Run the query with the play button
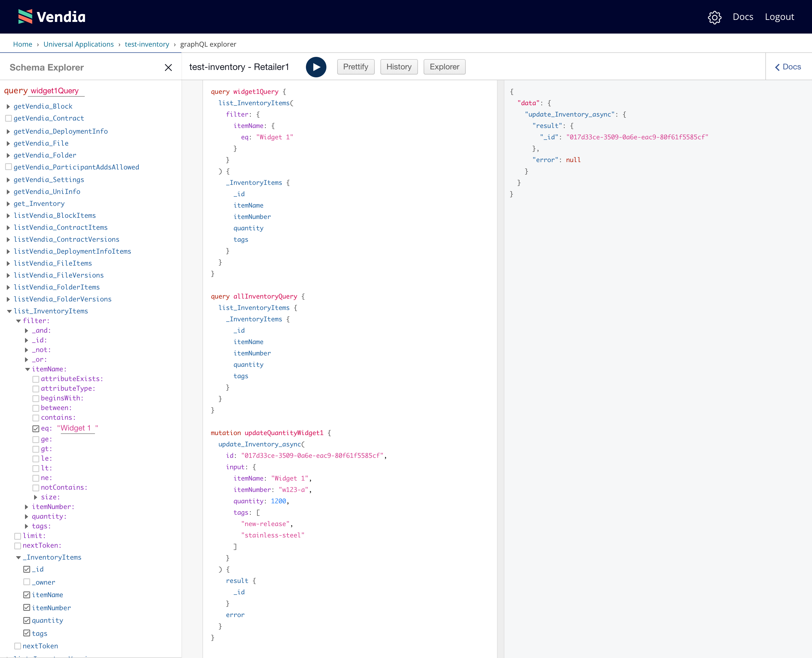 click(316, 67)
